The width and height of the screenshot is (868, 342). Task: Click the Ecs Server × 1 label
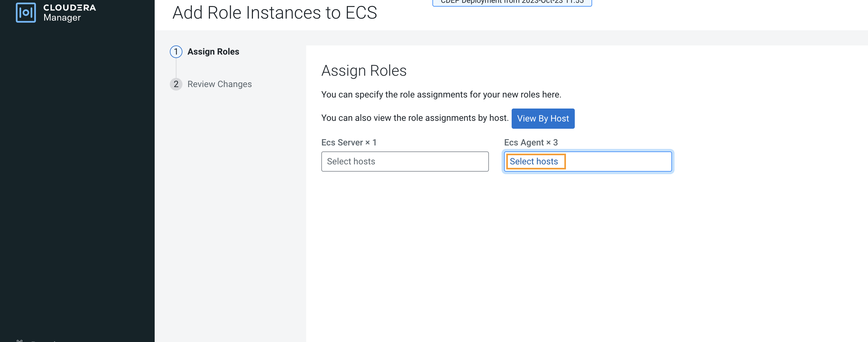(349, 143)
